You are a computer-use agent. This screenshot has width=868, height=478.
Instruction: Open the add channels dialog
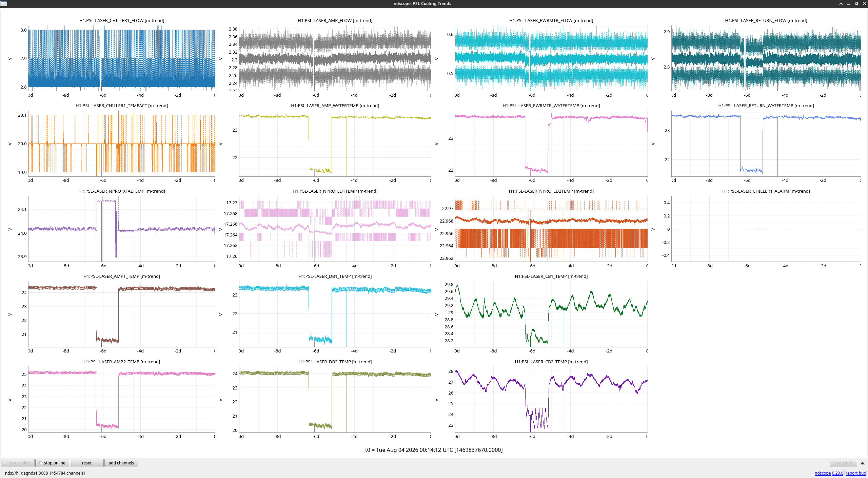pos(121,463)
